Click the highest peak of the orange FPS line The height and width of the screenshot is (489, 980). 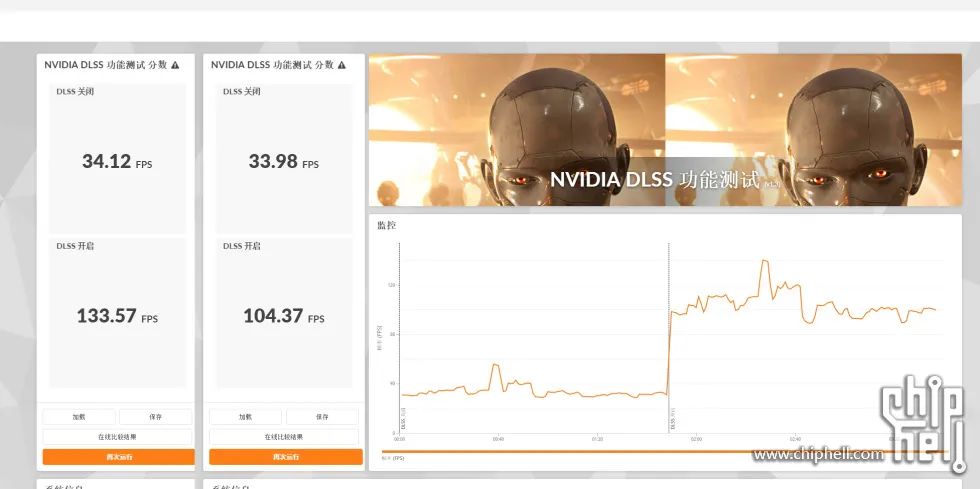click(764, 261)
